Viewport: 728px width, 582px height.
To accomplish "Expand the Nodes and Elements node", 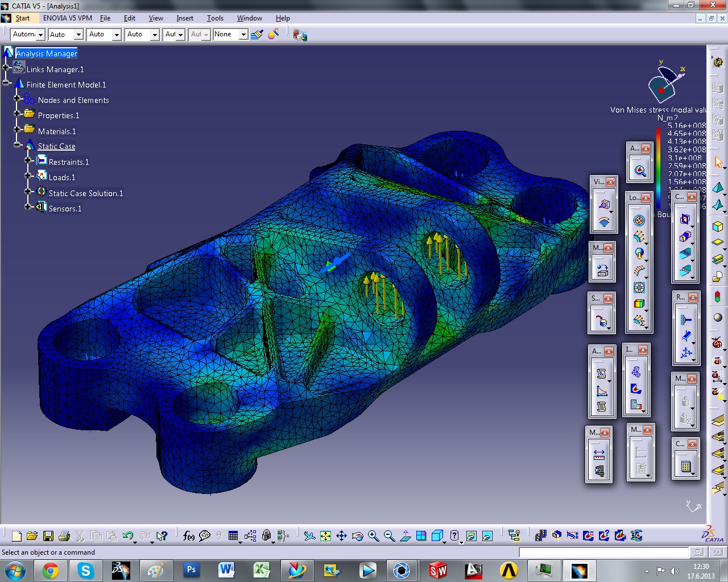I will tap(17, 98).
